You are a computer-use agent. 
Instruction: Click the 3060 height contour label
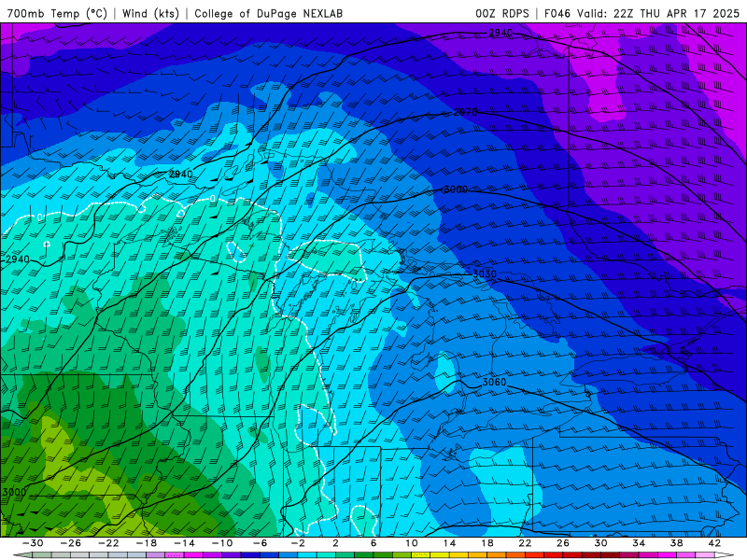coord(494,382)
